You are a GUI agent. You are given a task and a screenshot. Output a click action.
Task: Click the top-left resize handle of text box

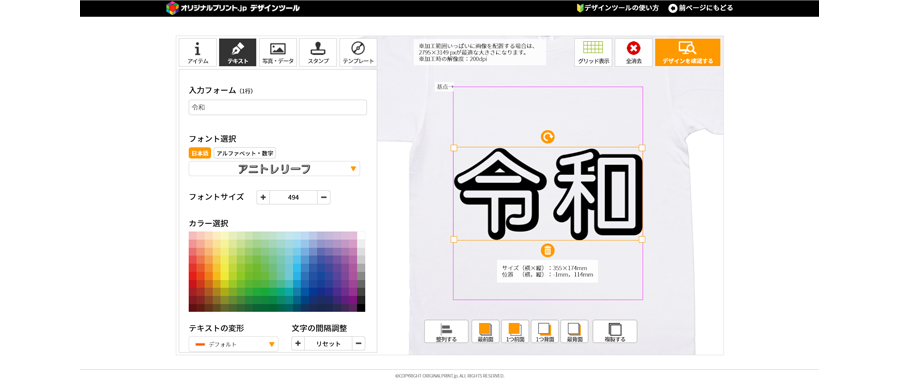[x=453, y=148]
